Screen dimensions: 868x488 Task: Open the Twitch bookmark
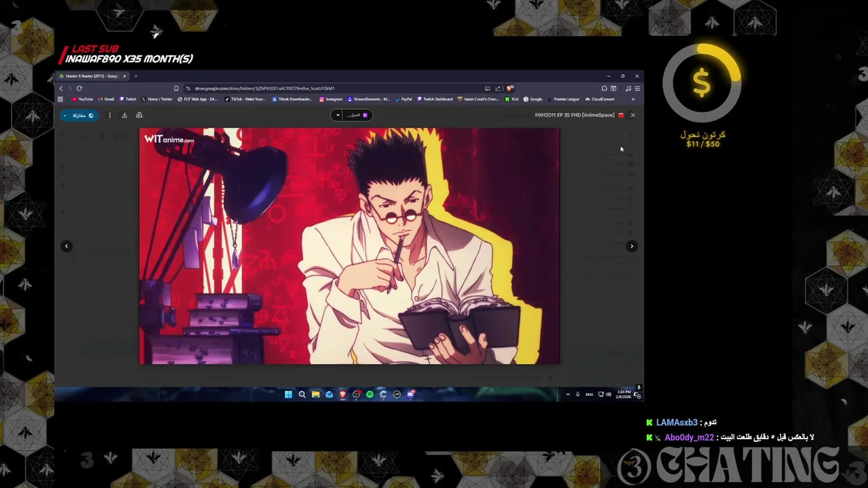(128, 99)
